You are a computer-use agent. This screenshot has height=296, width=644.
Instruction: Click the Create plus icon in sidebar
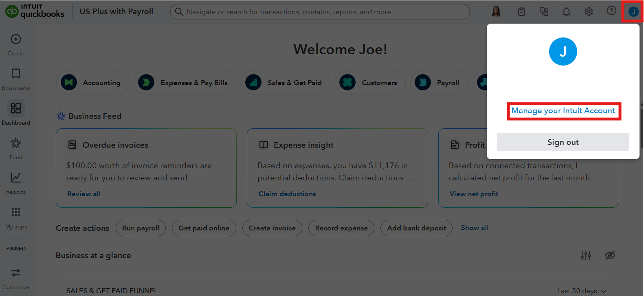tap(16, 39)
